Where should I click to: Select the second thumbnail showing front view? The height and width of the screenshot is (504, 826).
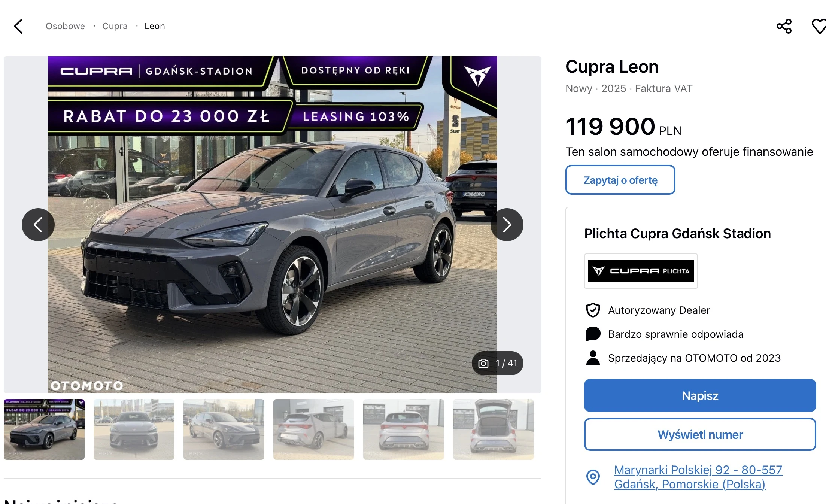tap(134, 429)
